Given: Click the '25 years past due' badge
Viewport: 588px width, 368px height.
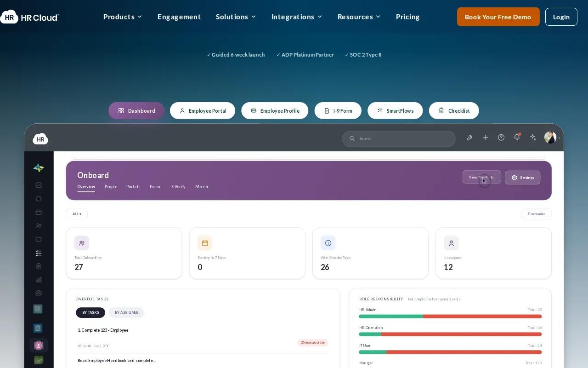Looking at the screenshot, I should 313,343.
